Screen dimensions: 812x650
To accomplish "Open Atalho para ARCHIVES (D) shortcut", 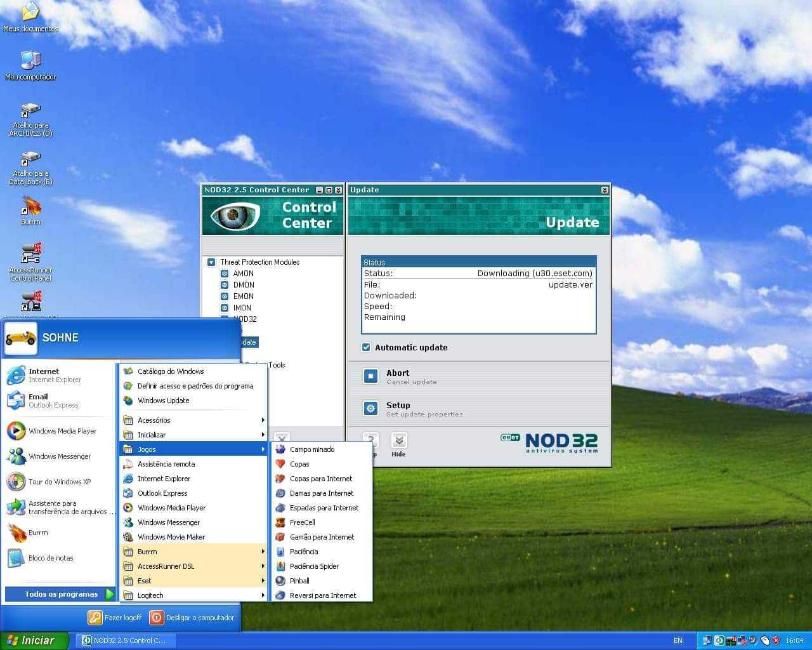I will click(x=30, y=119).
